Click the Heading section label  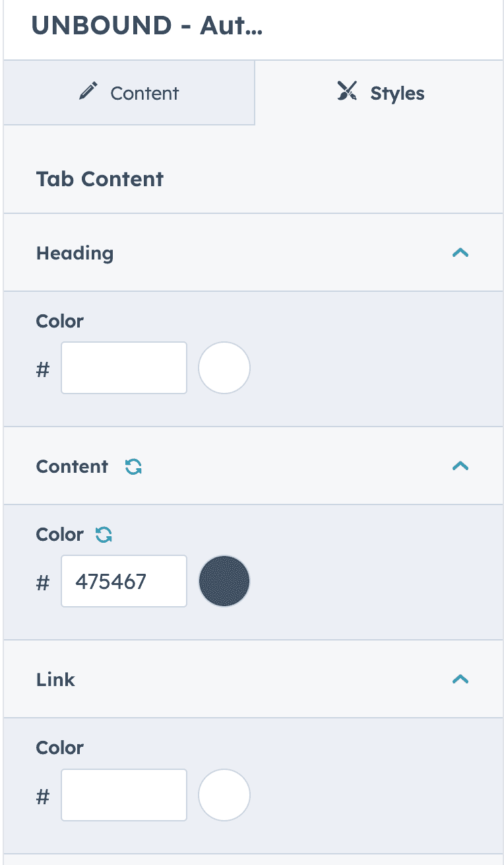(75, 253)
